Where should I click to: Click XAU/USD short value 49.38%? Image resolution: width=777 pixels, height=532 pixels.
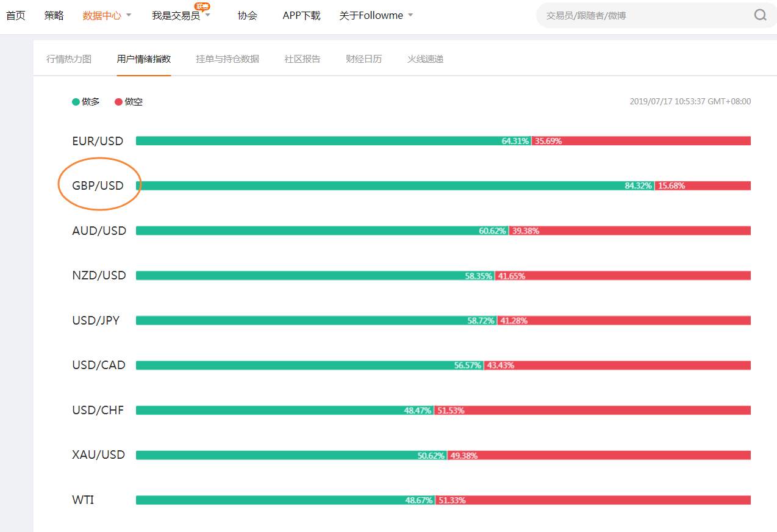(464, 455)
